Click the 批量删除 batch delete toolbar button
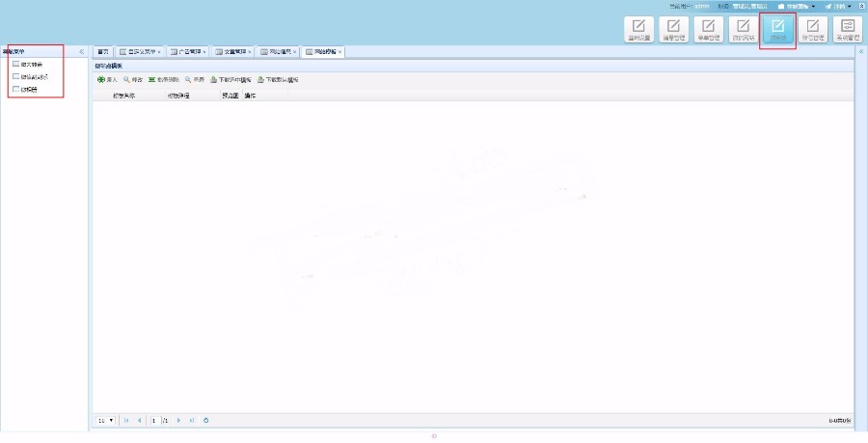This screenshot has width=868, height=443. pos(164,80)
